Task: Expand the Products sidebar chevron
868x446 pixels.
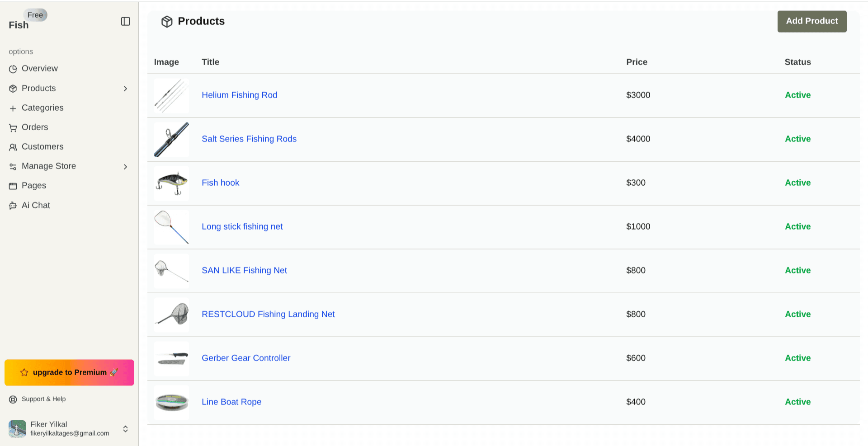Action: pos(126,89)
